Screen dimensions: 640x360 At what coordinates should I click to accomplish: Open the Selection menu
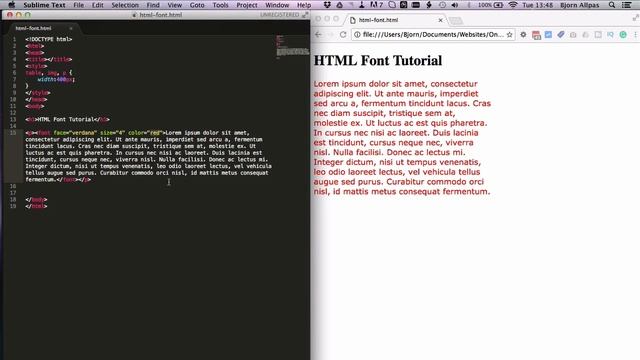click(x=125, y=5)
